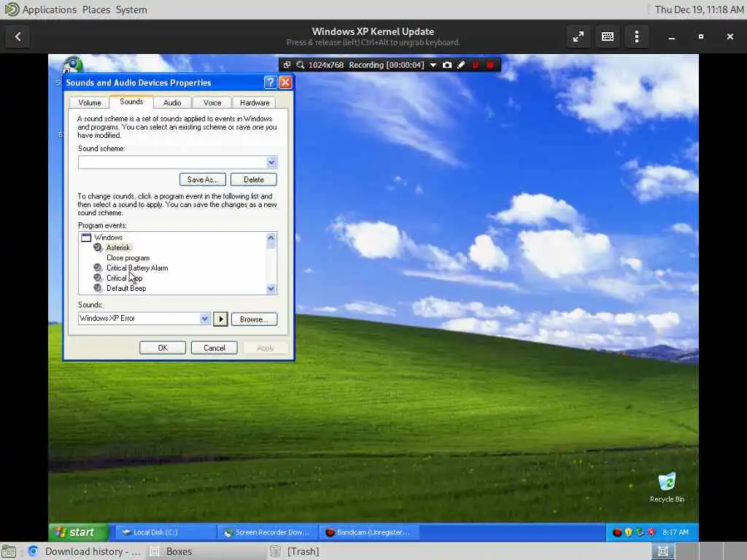Play the selected sound with play button

point(220,319)
